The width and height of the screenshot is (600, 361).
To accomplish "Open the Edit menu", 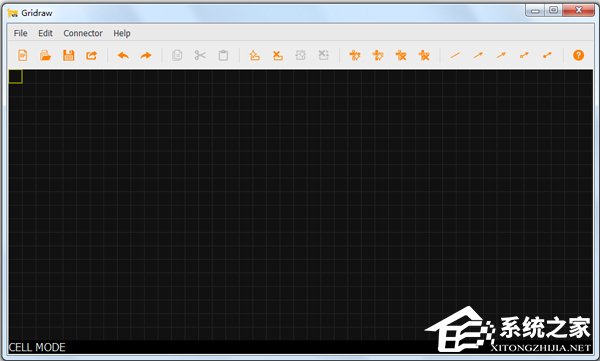I will click(x=45, y=33).
